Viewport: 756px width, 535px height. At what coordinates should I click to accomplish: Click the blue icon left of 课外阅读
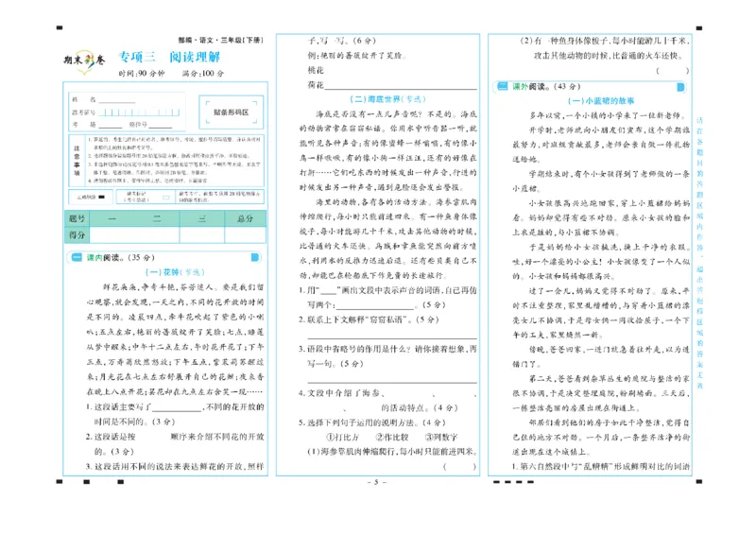503,86
